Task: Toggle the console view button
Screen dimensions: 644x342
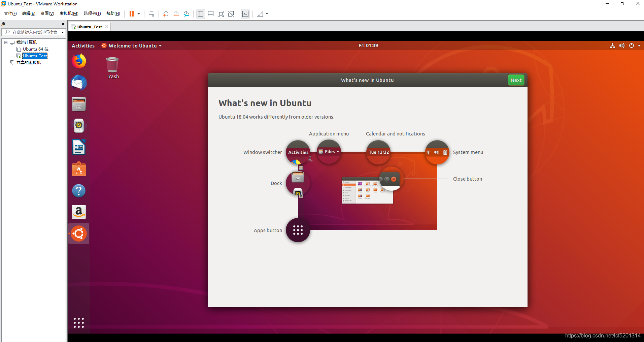Action: click(245, 14)
